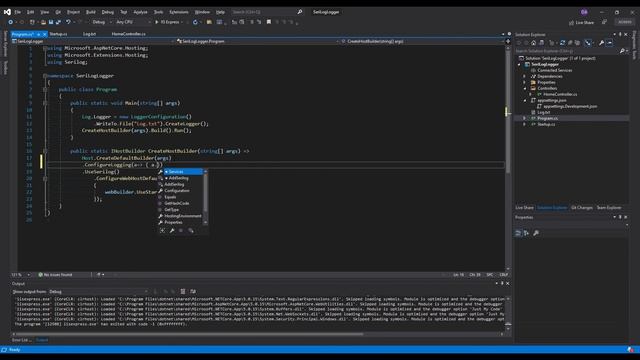
Task: Click the Save All icon in the toolbar
Action: coord(58,22)
